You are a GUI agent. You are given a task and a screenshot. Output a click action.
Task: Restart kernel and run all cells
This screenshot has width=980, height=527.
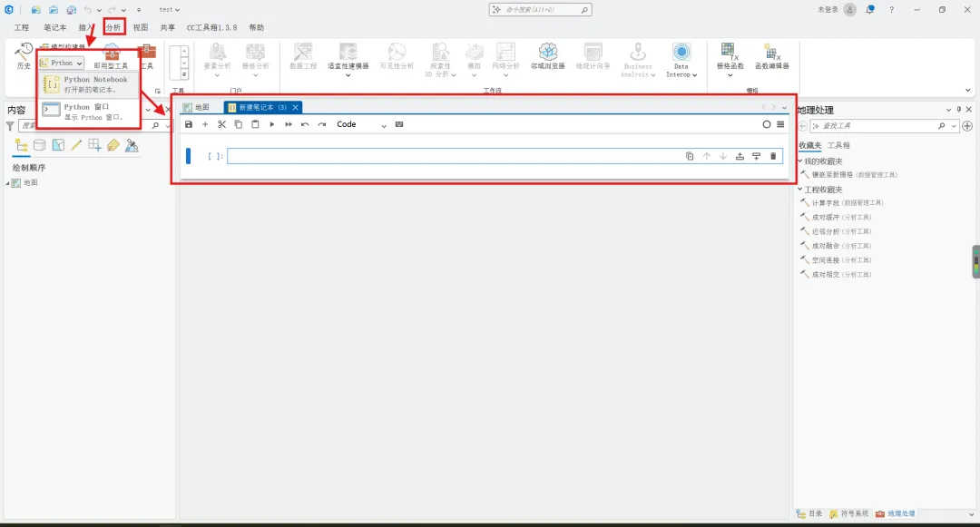[289, 124]
